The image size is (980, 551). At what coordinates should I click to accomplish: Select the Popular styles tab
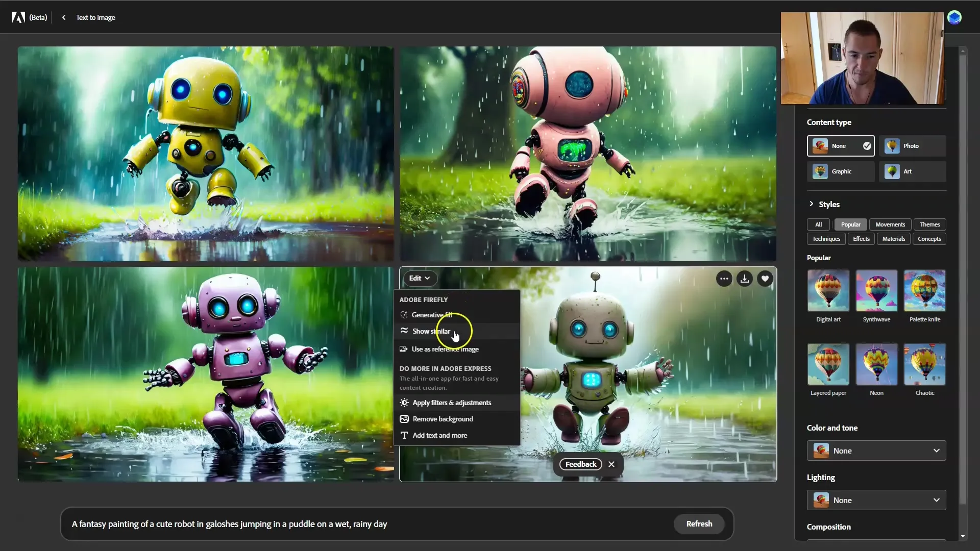(x=851, y=224)
